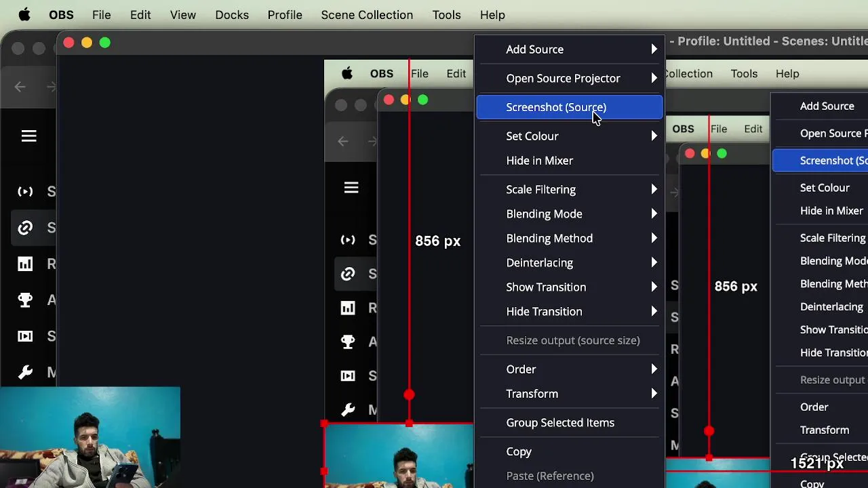Expand the Hide Transition submenu in the front context menu
This screenshot has height=488, width=868.
tap(570, 312)
